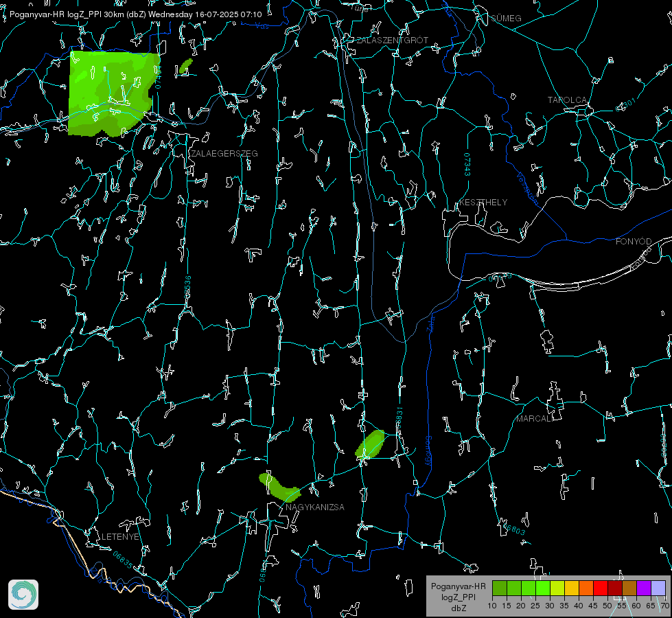Image resolution: width=672 pixels, height=618 pixels.
Task: Click the SÜMEG city label
Action: [506, 18]
